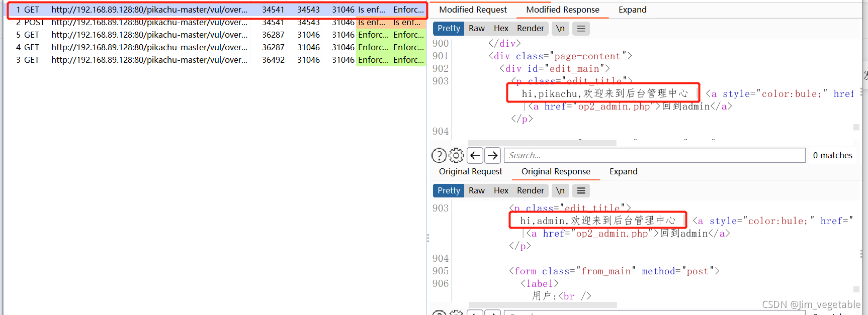Open hamburger options menu in Modified Response viewer
Image resolution: width=868 pixels, height=315 pixels.
(x=581, y=29)
